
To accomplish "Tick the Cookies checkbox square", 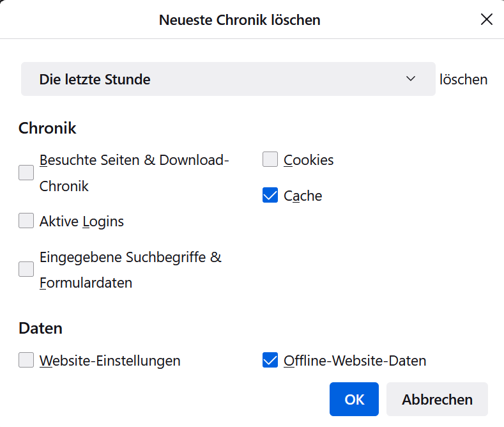I will (x=270, y=160).
